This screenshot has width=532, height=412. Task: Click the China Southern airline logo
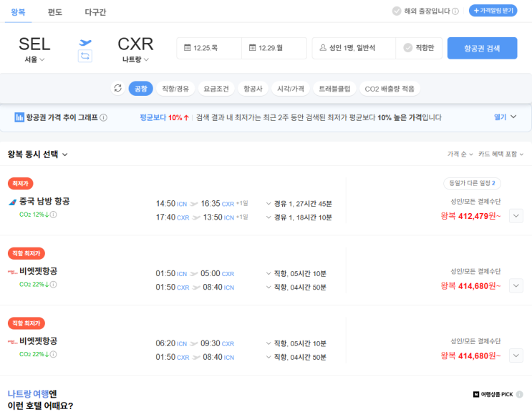tap(13, 202)
